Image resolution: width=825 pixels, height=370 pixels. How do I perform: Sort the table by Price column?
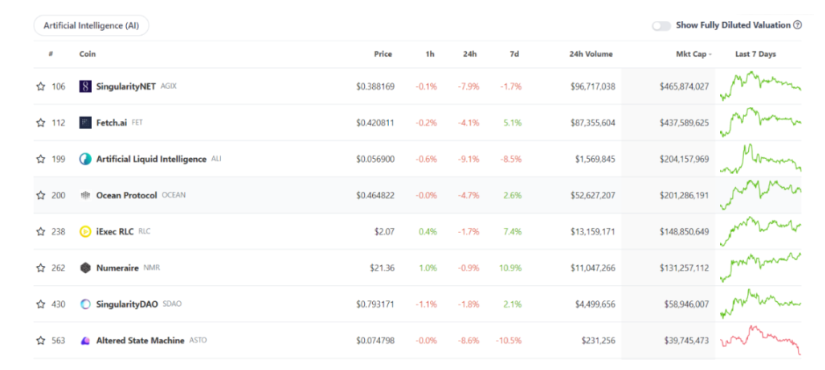(383, 54)
